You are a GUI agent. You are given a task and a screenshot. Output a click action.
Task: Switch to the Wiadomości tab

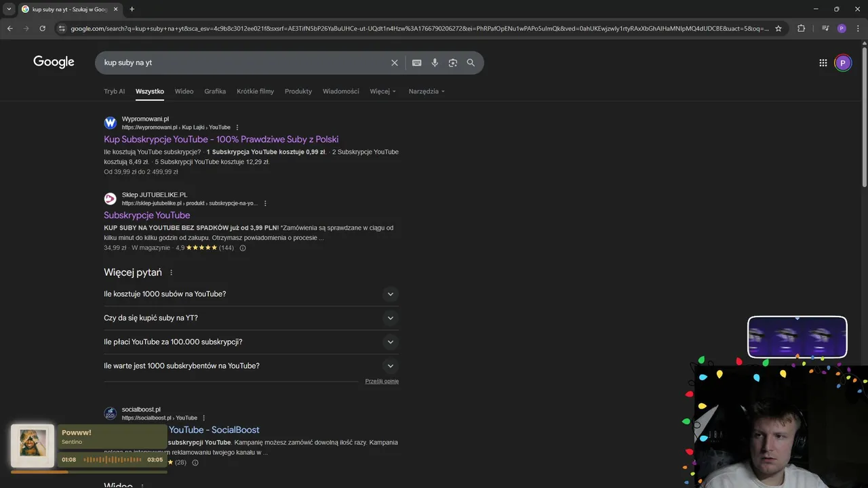coord(341,91)
